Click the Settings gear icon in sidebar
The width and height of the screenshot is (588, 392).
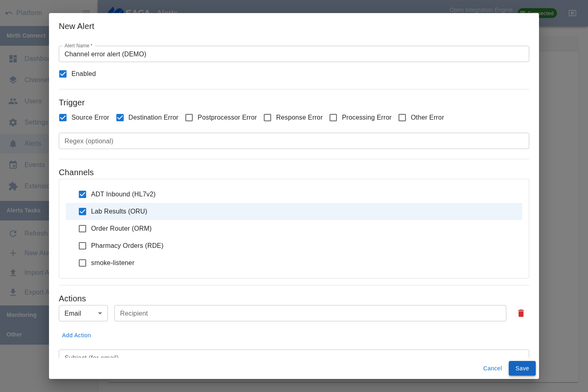point(13,122)
